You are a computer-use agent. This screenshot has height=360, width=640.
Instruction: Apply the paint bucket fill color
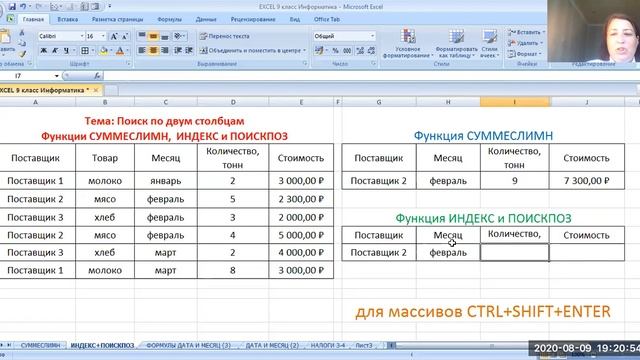coord(104,51)
